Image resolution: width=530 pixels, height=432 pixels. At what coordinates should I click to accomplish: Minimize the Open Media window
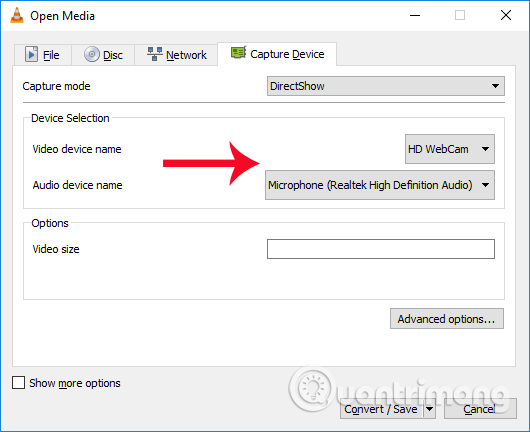(415, 16)
